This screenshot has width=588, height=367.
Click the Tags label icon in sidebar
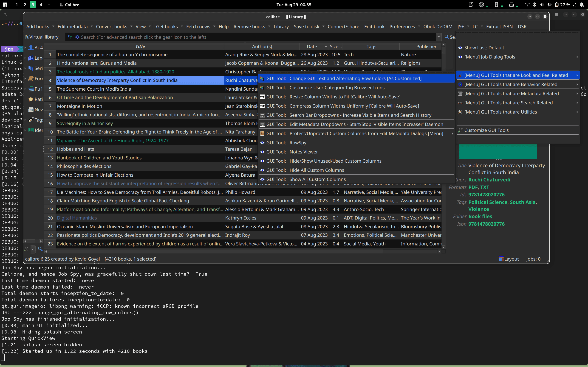(31, 120)
